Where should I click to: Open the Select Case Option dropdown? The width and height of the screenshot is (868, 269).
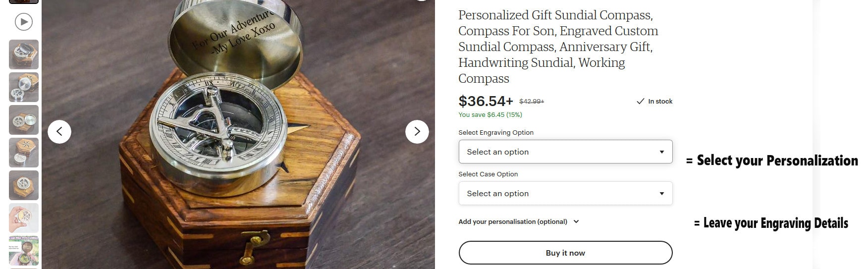(565, 193)
